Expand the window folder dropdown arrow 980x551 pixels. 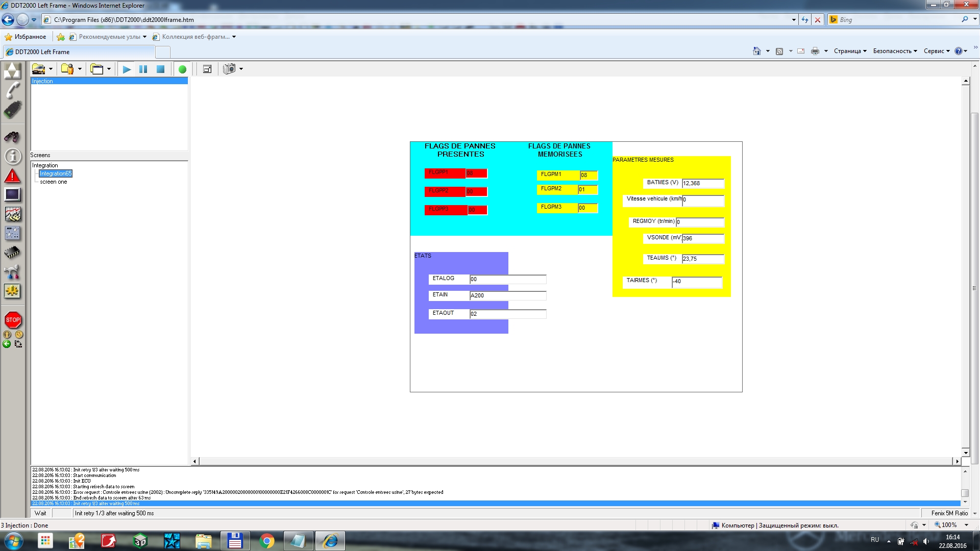109,69
